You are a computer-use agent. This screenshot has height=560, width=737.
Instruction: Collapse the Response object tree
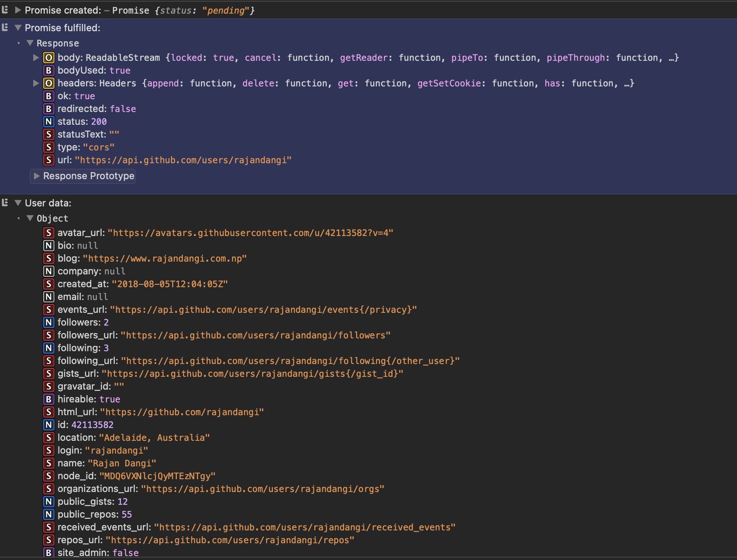(30, 43)
